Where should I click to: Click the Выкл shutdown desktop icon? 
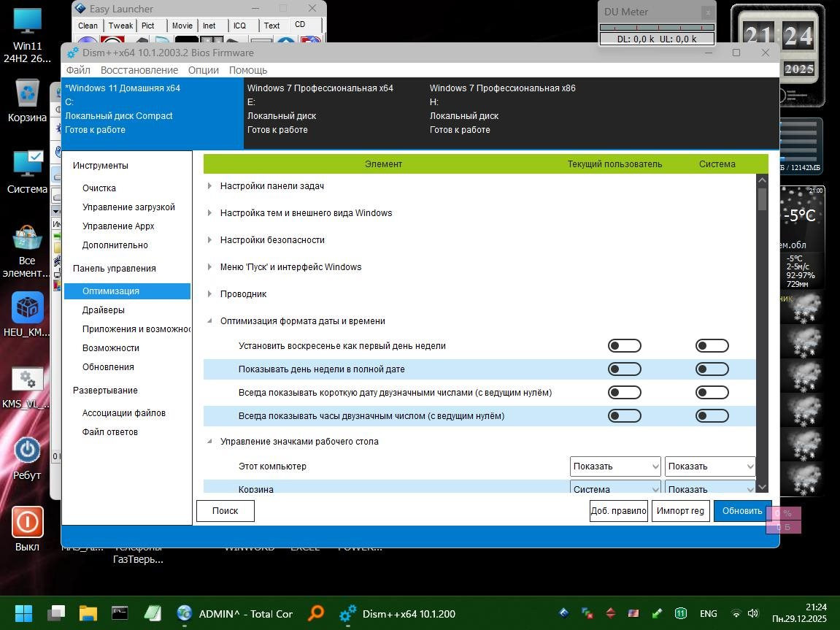click(27, 529)
